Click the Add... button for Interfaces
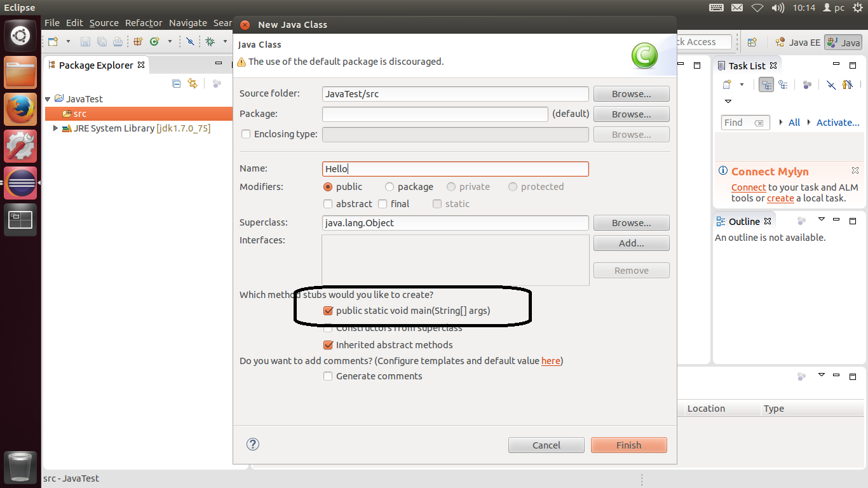Image resolution: width=868 pixels, height=488 pixels. click(631, 243)
